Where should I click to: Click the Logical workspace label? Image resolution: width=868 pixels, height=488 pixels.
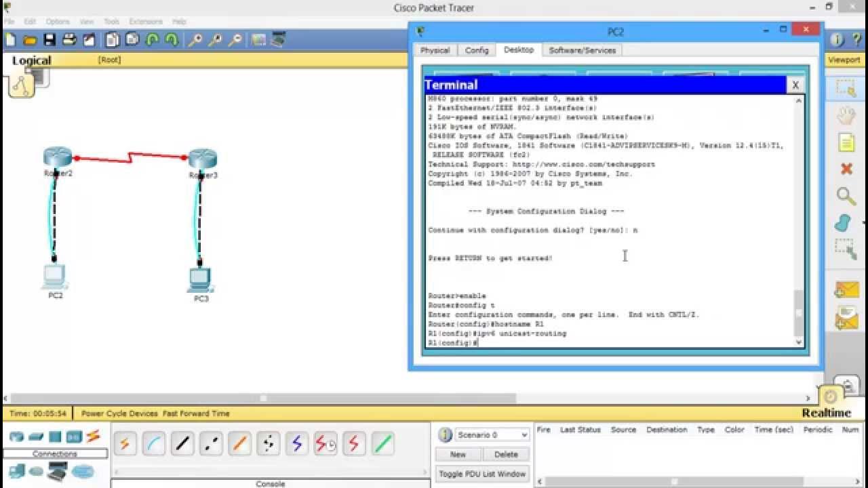pos(31,60)
